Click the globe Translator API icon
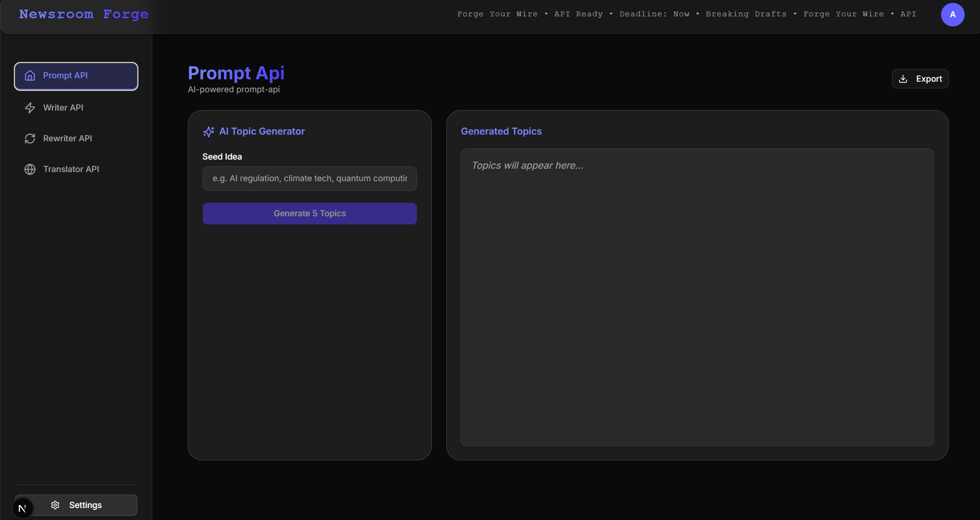 [x=30, y=169]
